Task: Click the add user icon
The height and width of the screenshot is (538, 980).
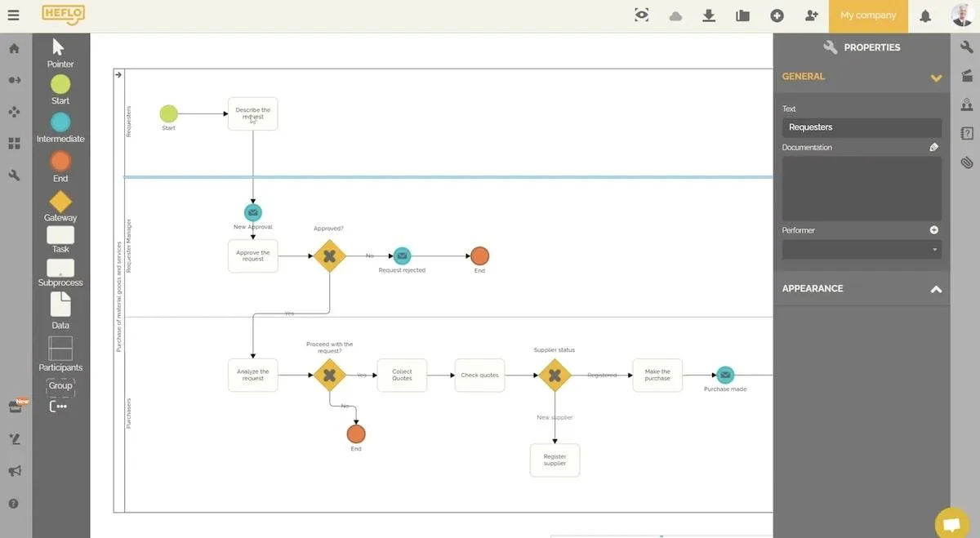Action: click(x=811, y=16)
